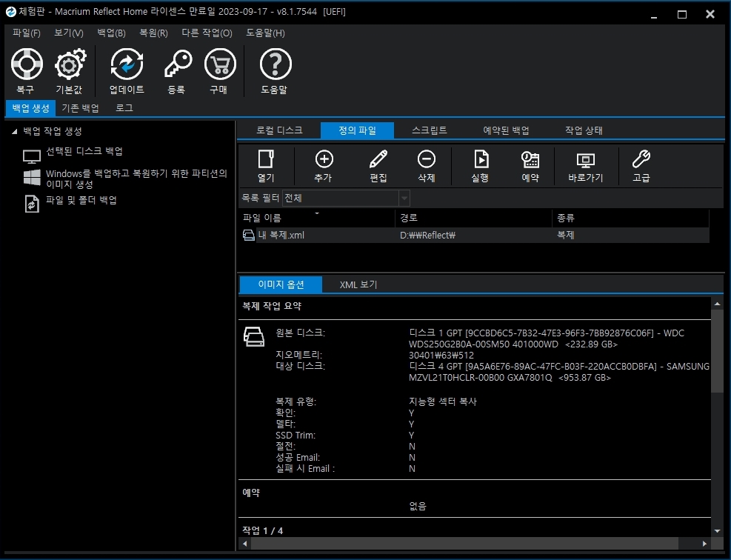Open 보기(V) menu
This screenshot has width=731, height=560.
click(x=69, y=33)
